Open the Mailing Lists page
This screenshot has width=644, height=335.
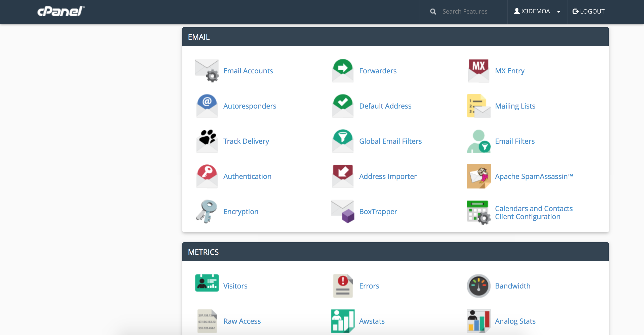[515, 106]
